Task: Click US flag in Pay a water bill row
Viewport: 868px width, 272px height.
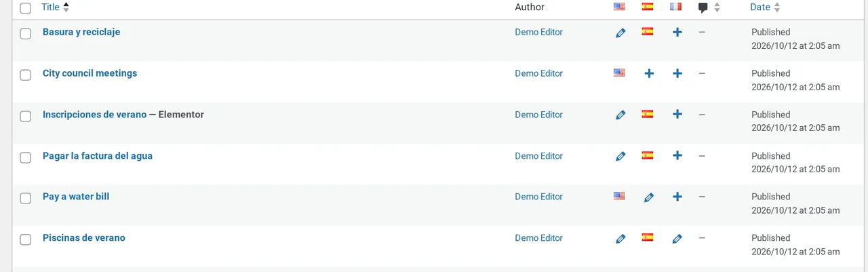Action: (619, 196)
